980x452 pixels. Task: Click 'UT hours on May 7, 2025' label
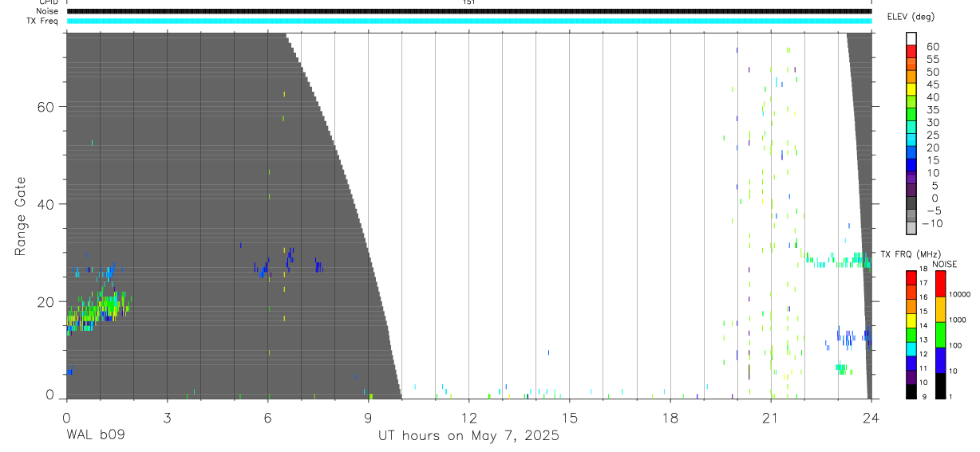pos(468,436)
